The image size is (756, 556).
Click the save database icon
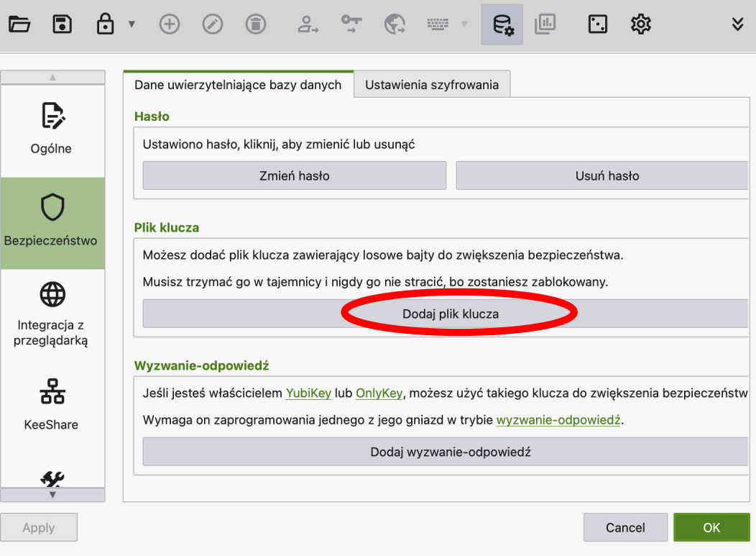pyautogui.click(x=63, y=24)
